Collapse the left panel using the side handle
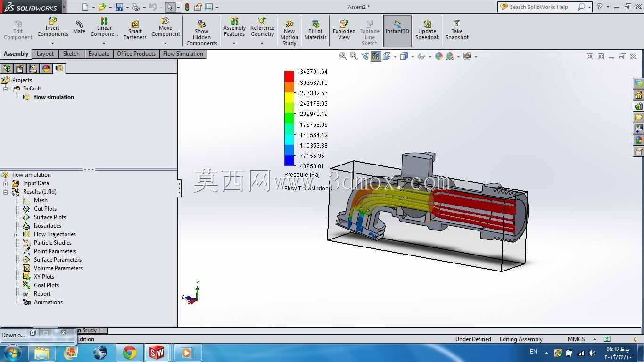The image size is (644, 362). 179,189
